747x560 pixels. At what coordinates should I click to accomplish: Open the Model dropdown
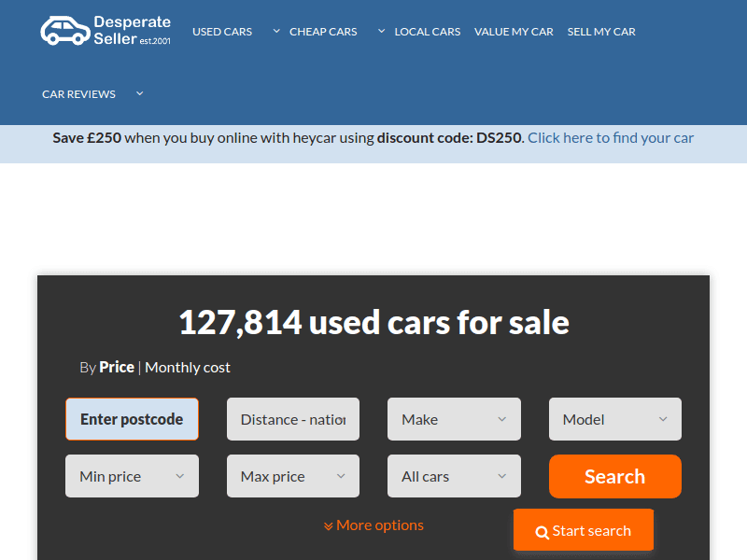[x=614, y=419]
